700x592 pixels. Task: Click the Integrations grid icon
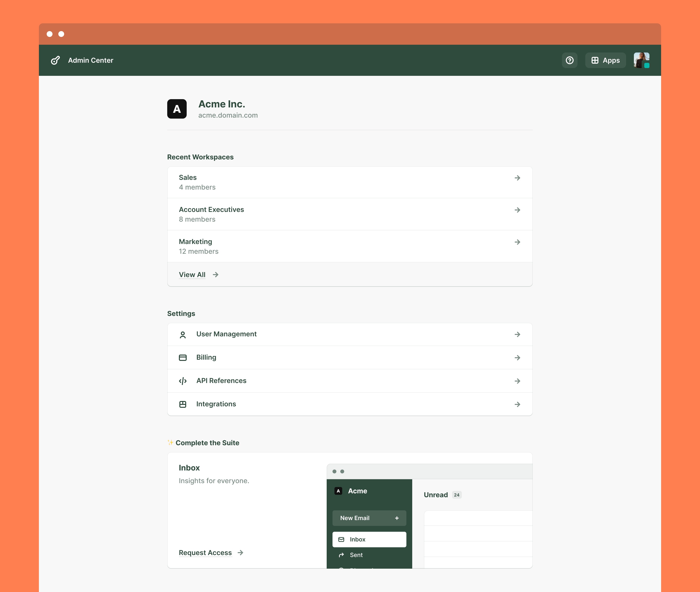[x=183, y=404]
